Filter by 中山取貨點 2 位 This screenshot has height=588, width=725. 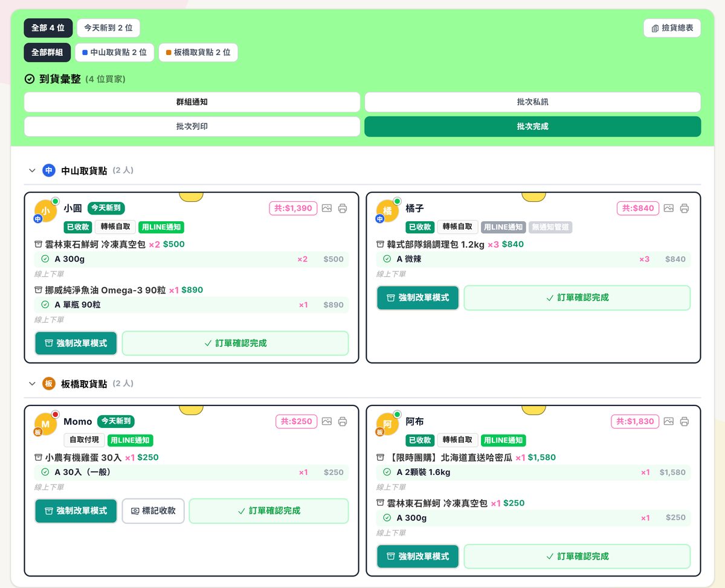115,53
